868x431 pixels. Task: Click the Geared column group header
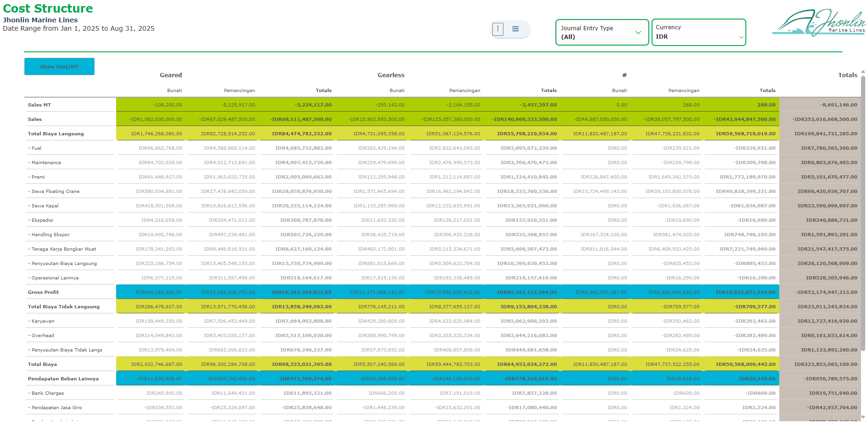[171, 75]
